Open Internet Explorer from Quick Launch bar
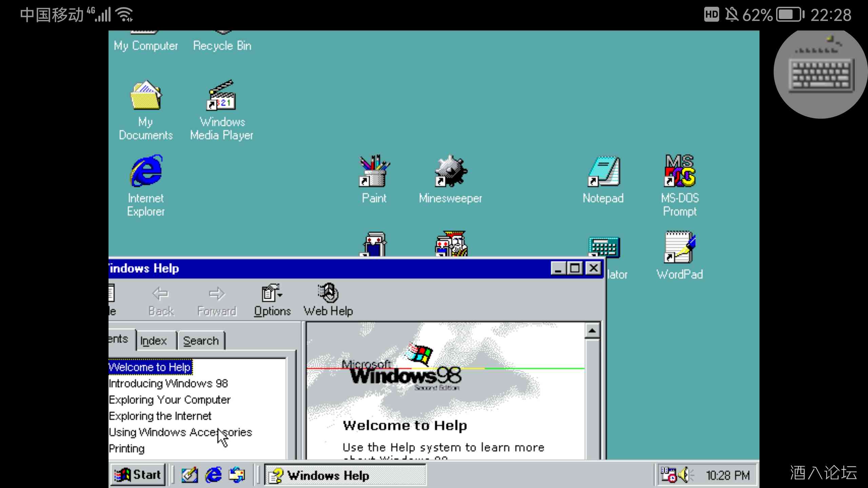The width and height of the screenshot is (868, 488). [214, 474]
